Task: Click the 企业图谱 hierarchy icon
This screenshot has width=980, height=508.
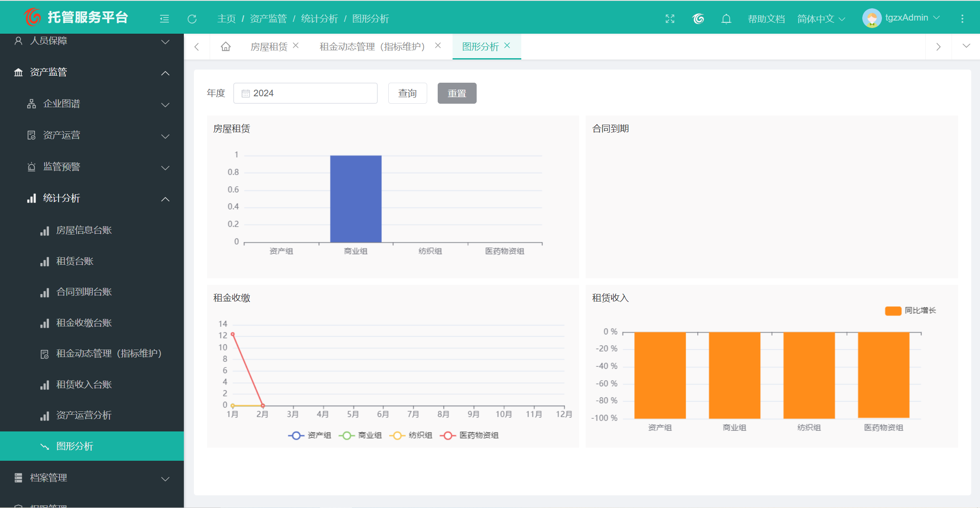Action: coord(32,104)
